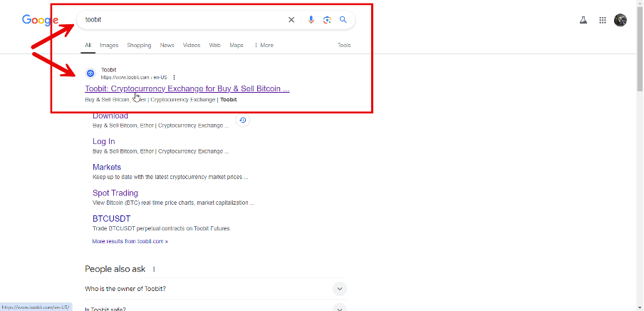Click 'More results from toobit.com'
Image resolution: width=644 pixels, height=311 pixels.
[x=130, y=242]
